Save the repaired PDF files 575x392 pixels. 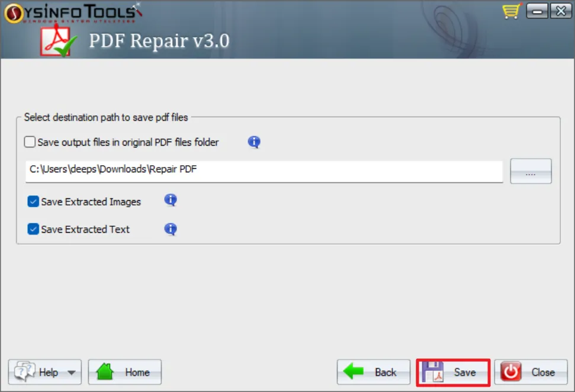coord(453,372)
